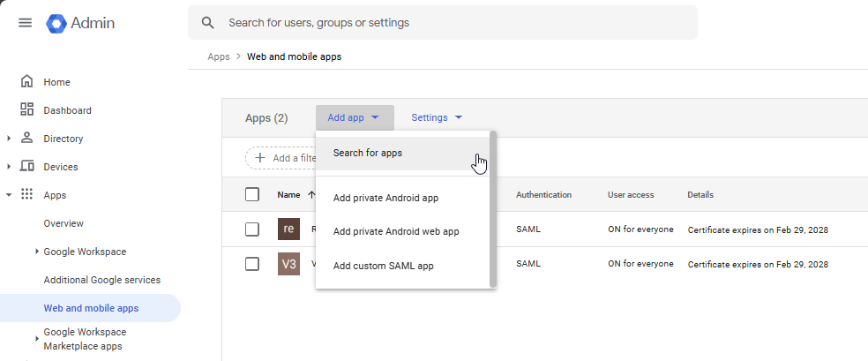This screenshot has width=868, height=361.
Task: Click the Authentication column header
Action: point(543,195)
